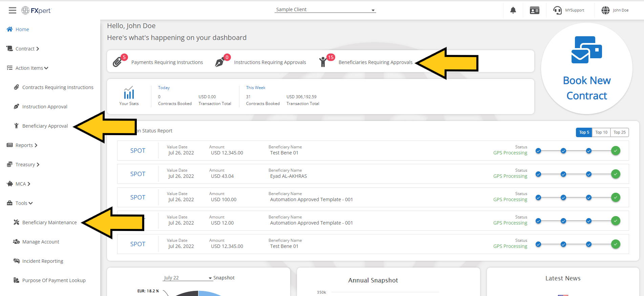
Task: Click paperclip icon with badge 5
Action: [x=117, y=62]
